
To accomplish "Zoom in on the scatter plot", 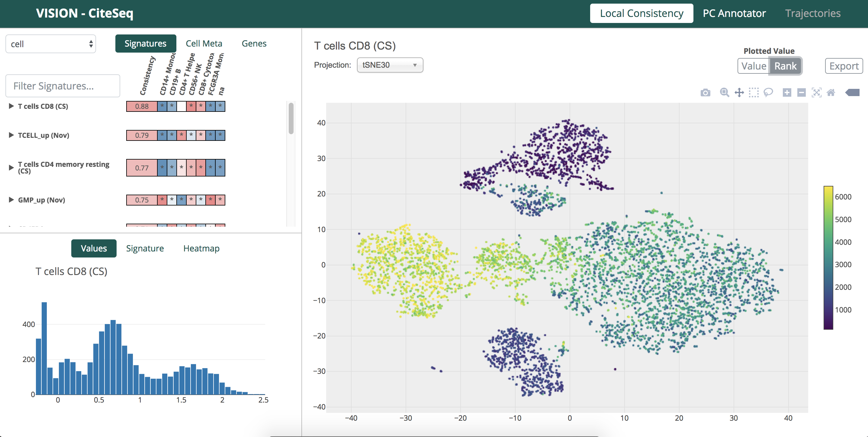I will (786, 92).
